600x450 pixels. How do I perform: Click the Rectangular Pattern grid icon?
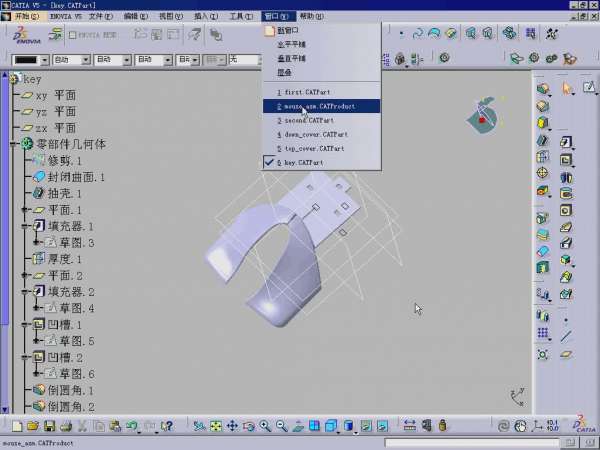click(543, 333)
